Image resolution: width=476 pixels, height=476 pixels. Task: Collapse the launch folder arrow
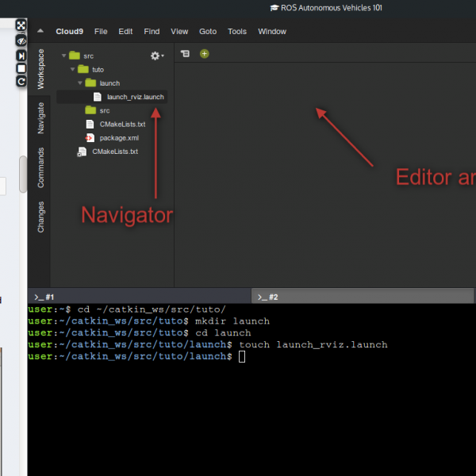coord(80,83)
